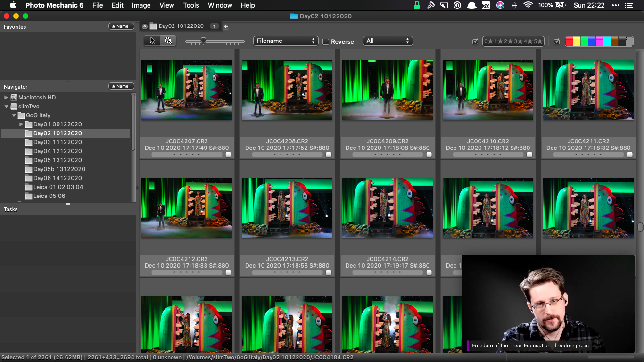Open the Window menu
Screen dimensions: 644x362
tap(220, 5)
